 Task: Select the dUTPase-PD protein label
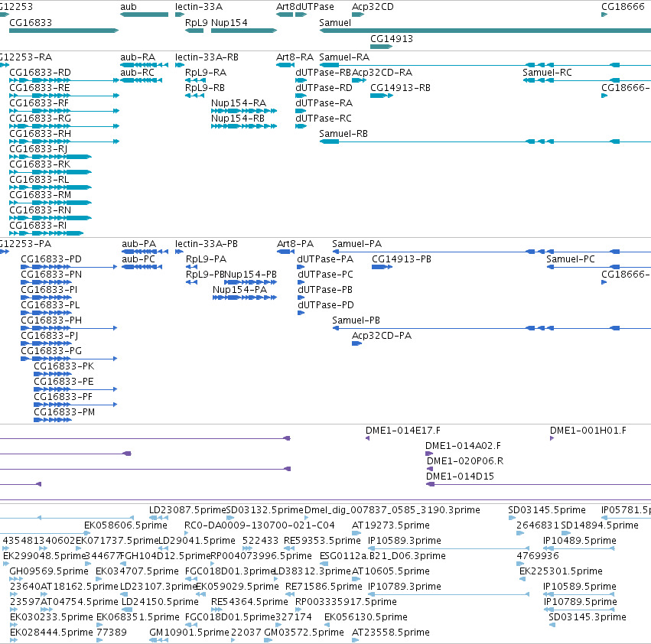tap(326, 304)
